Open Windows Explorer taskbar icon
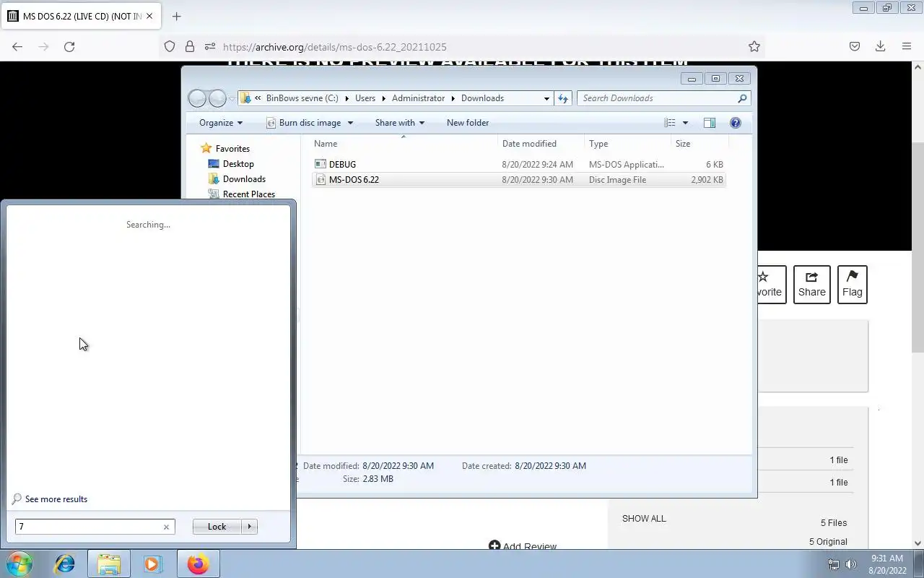 (109, 564)
